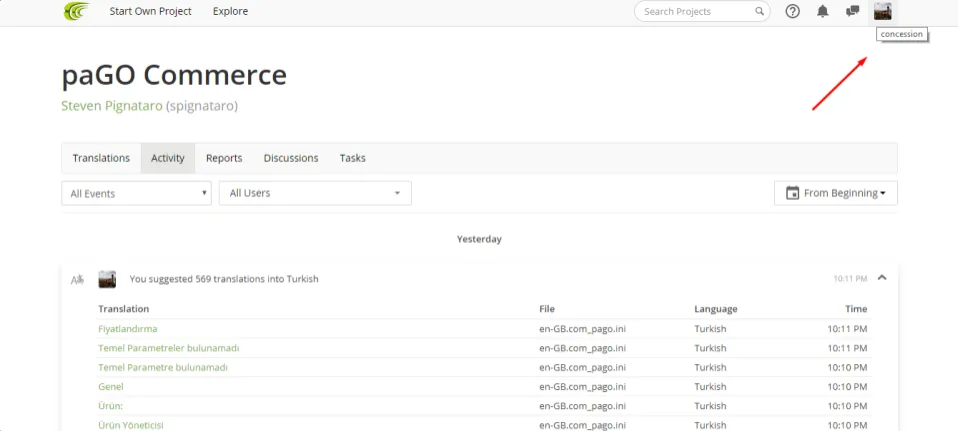Open the Ürün: translation link
958x431 pixels.
pyautogui.click(x=111, y=406)
